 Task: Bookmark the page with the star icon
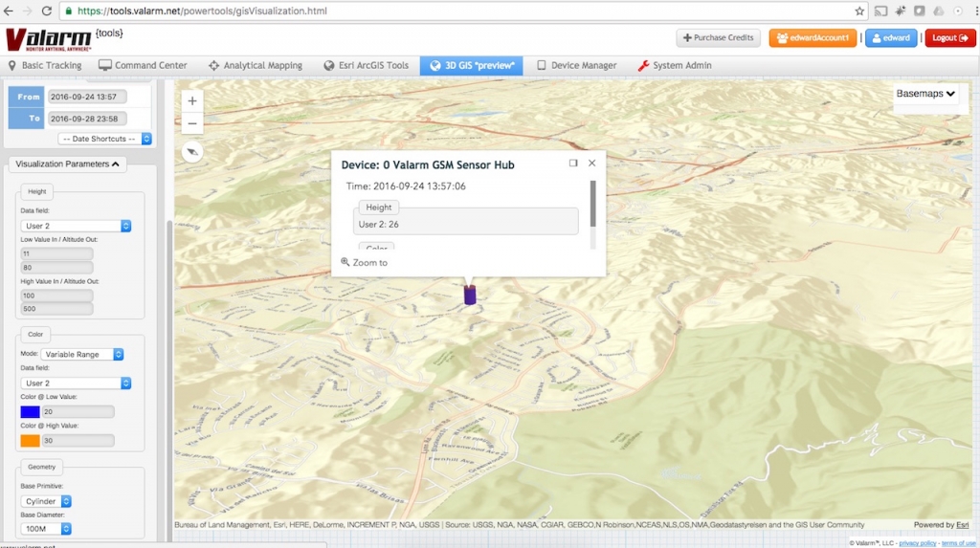pos(859,11)
